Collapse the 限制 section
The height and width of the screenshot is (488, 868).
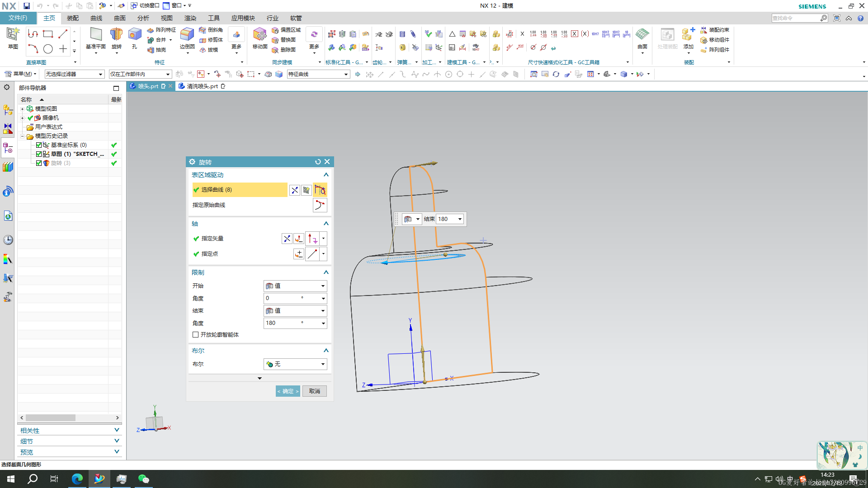[326, 272]
